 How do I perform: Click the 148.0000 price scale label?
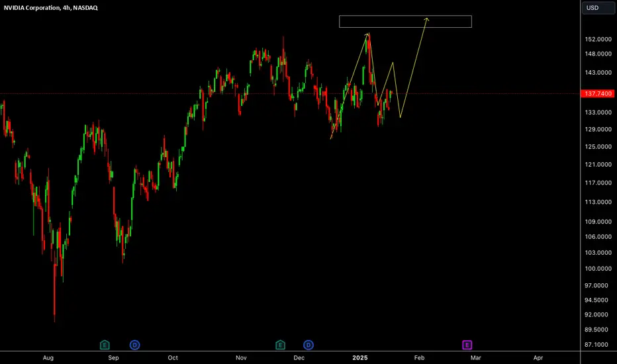598,54
